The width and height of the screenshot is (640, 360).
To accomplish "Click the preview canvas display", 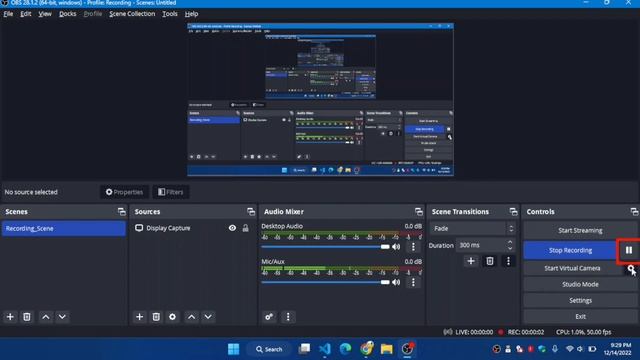I will (x=320, y=100).
